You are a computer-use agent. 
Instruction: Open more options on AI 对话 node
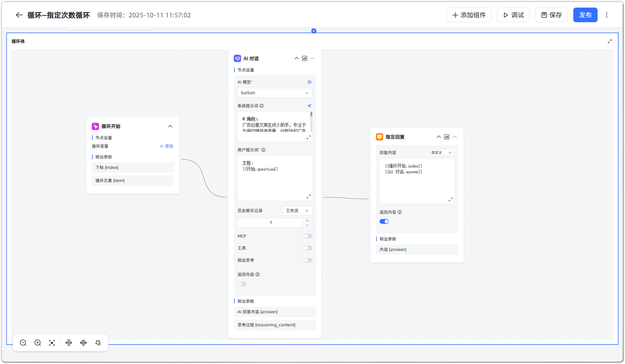coord(312,59)
